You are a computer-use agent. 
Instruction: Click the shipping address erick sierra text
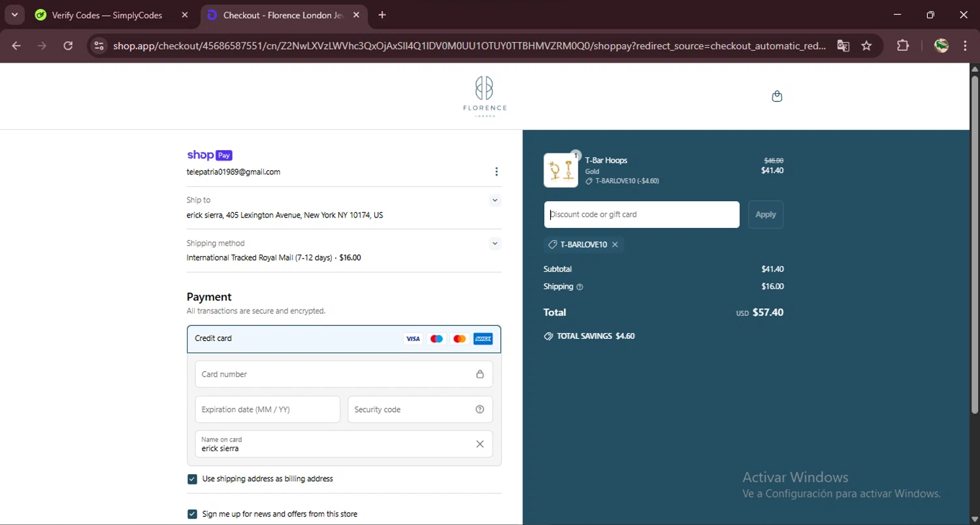coord(285,215)
